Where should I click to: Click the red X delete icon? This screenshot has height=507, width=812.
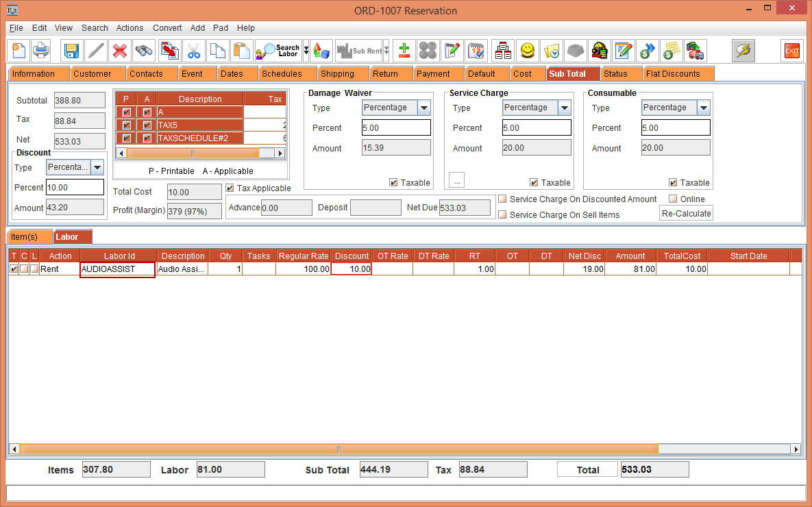pyautogui.click(x=120, y=51)
